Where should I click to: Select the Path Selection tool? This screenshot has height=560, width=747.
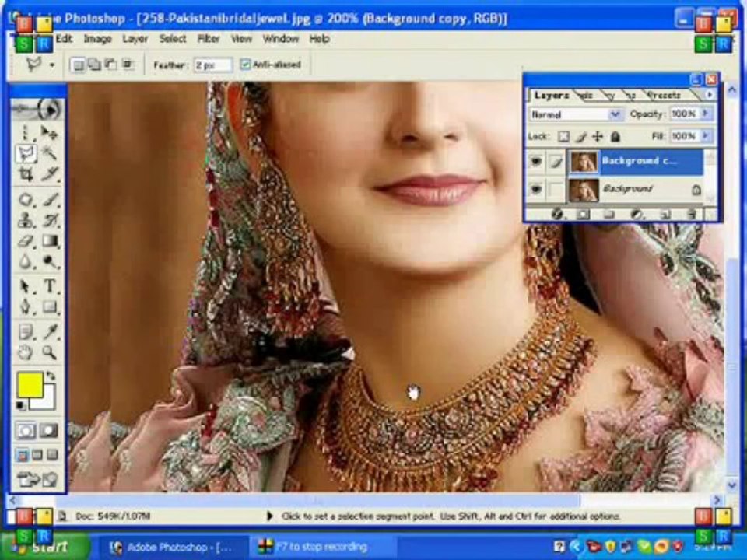coord(26,285)
